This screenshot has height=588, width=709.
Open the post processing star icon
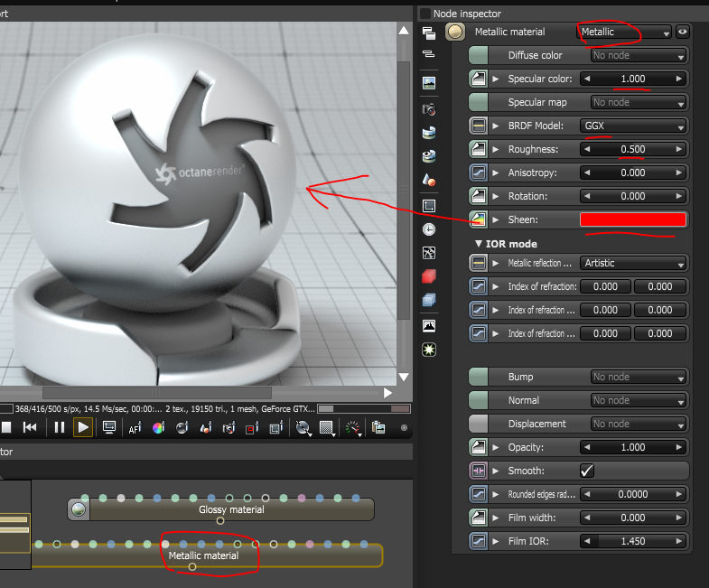429,350
